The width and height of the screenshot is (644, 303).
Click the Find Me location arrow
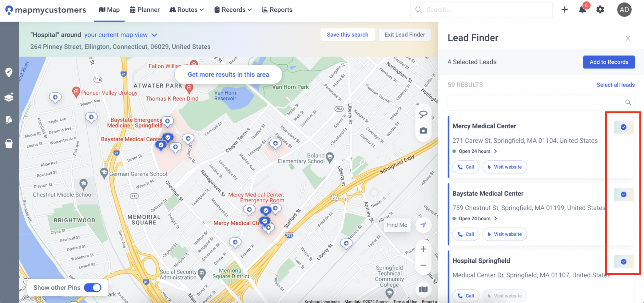[x=423, y=225]
